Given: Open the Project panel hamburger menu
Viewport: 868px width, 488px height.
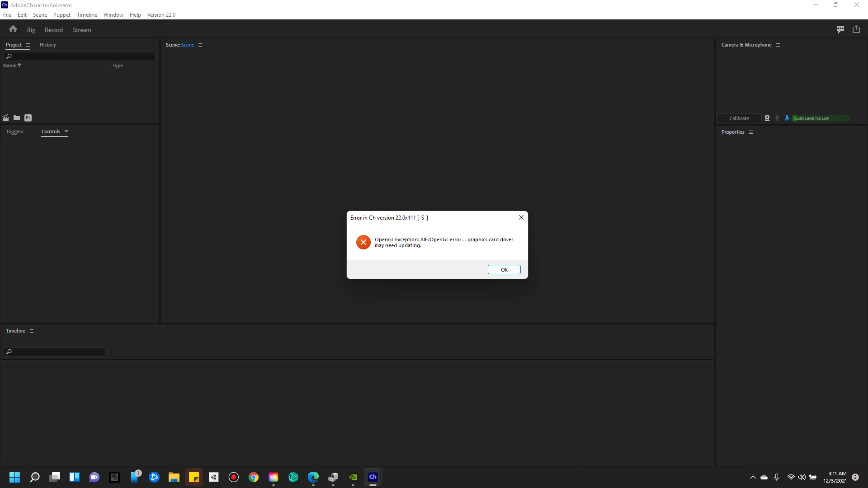Looking at the screenshot, I should click(x=28, y=45).
